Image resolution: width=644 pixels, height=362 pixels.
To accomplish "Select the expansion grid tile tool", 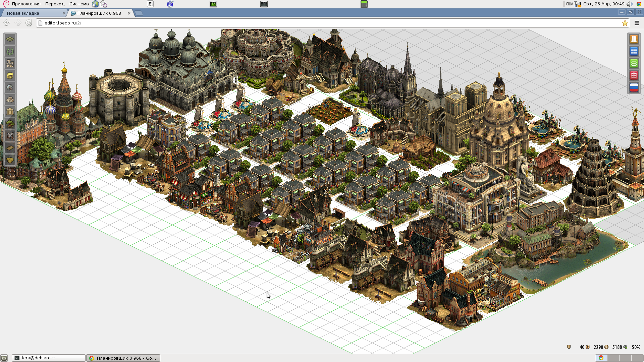I will pyautogui.click(x=10, y=39).
